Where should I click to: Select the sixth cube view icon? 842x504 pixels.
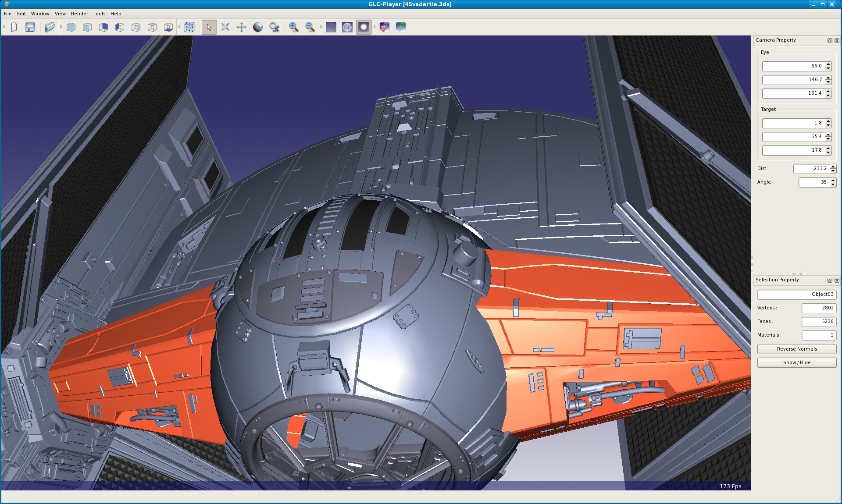[x=152, y=27]
